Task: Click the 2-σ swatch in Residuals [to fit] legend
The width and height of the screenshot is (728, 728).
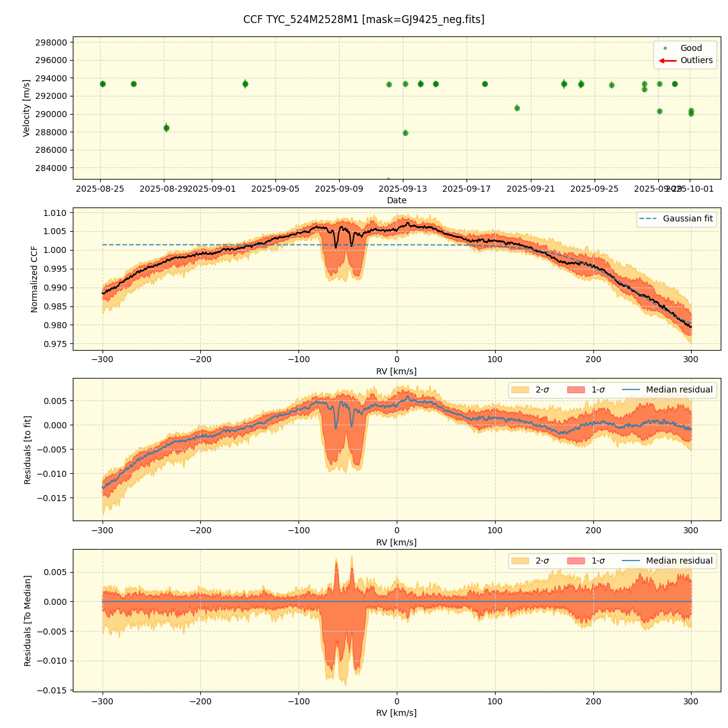Action: click(x=520, y=390)
